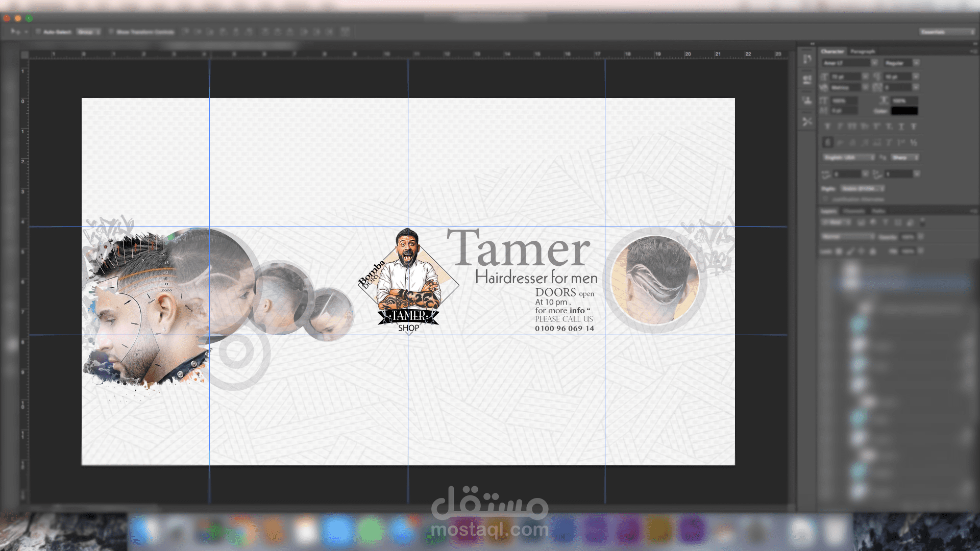Click the All Caps style button
The height and width of the screenshot is (551, 980).
[852, 126]
